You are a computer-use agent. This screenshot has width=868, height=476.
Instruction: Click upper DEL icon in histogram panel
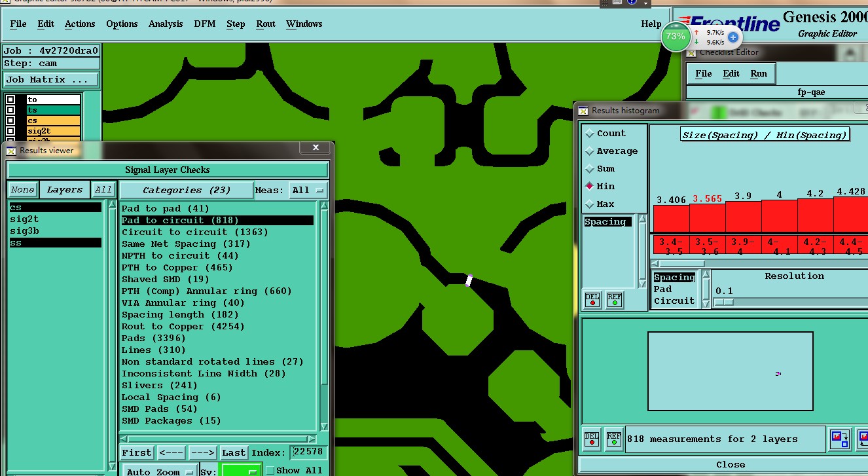(x=592, y=300)
